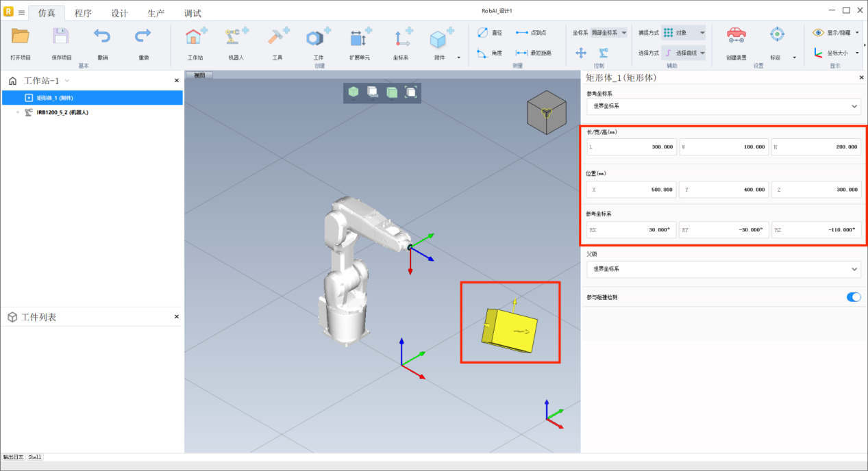Toggle the 参与碰撞检测 collision switch
The height and width of the screenshot is (471, 868).
(853, 297)
